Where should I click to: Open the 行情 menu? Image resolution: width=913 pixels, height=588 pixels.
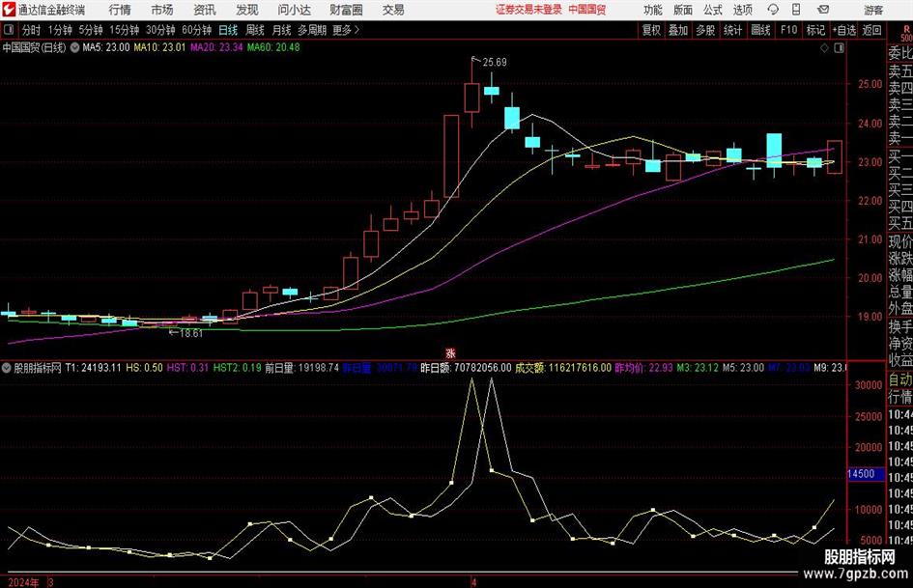point(120,10)
